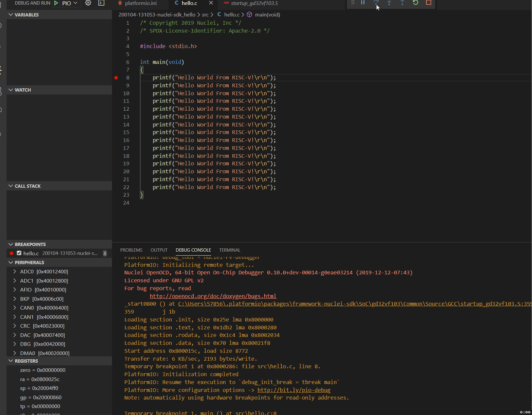Expand the CAN0 peripheral
Image resolution: width=532 pixels, height=415 pixels.
click(x=14, y=308)
